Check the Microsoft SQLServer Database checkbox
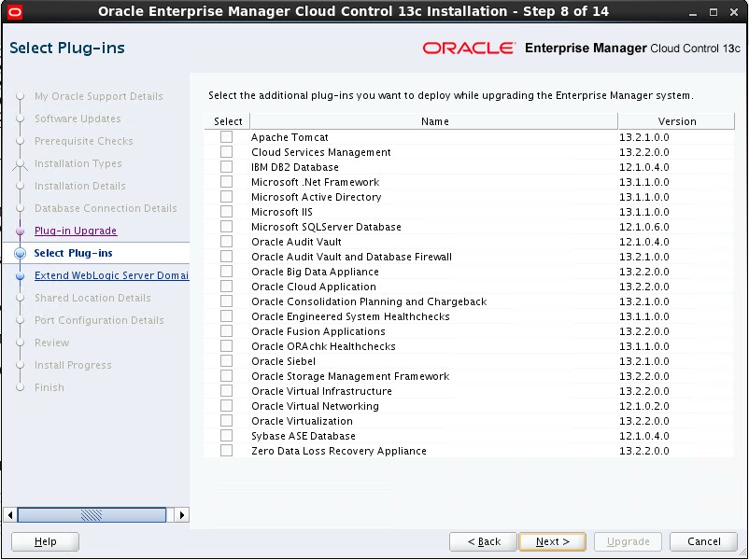The height and width of the screenshot is (560, 749). pyautogui.click(x=226, y=226)
